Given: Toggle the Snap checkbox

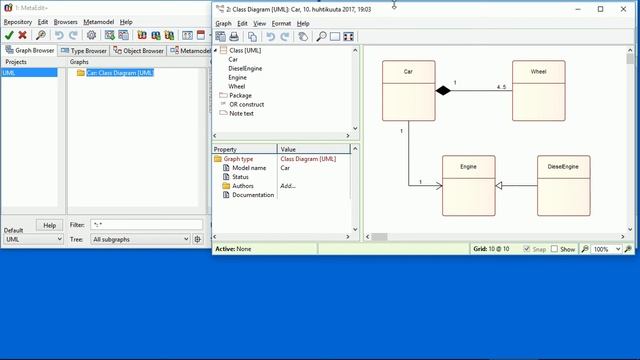Looking at the screenshot, I should click(527, 249).
